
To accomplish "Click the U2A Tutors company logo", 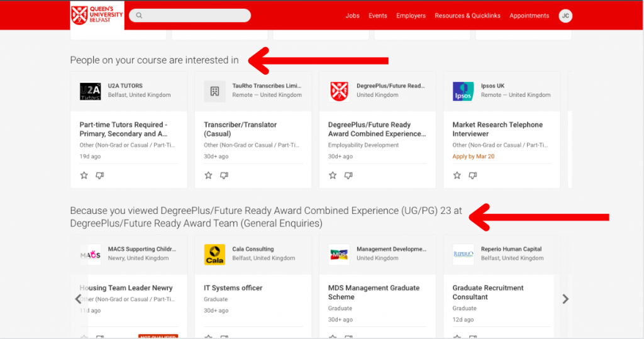I will coord(91,91).
